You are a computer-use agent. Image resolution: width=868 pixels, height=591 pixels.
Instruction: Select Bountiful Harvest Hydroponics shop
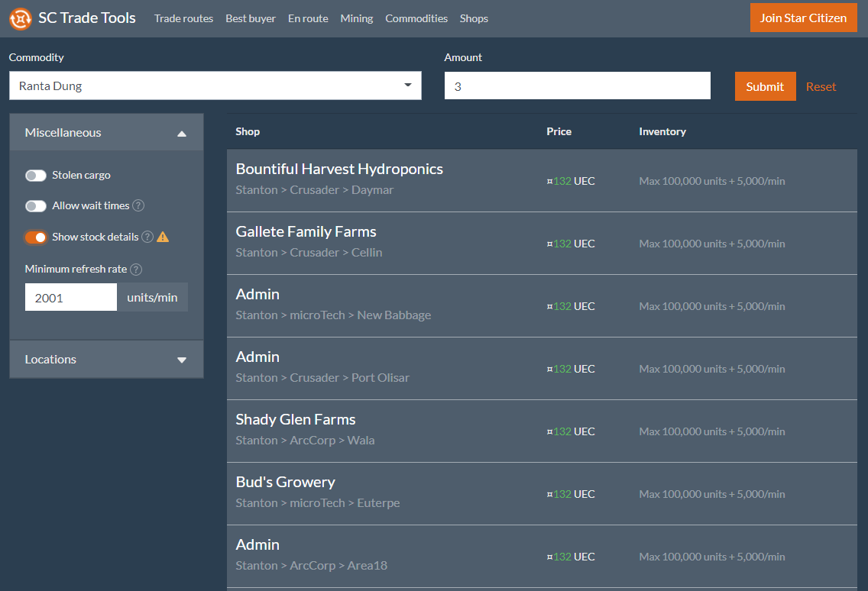339,169
